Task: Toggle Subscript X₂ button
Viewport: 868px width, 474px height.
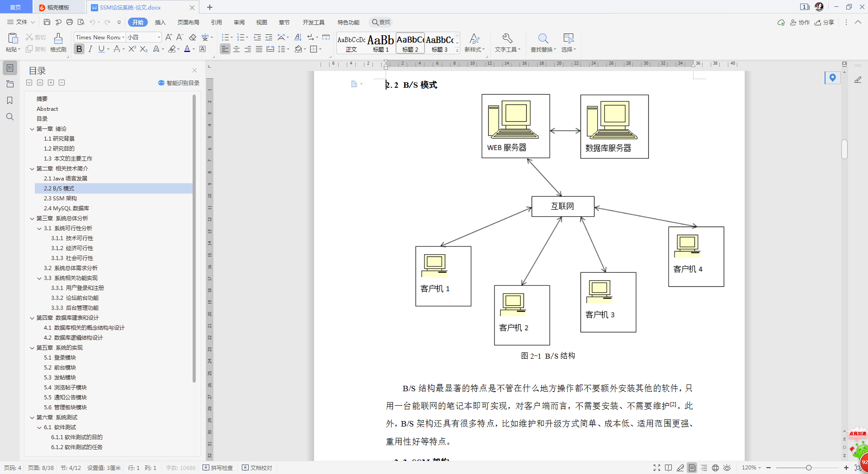Action: [144, 49]
